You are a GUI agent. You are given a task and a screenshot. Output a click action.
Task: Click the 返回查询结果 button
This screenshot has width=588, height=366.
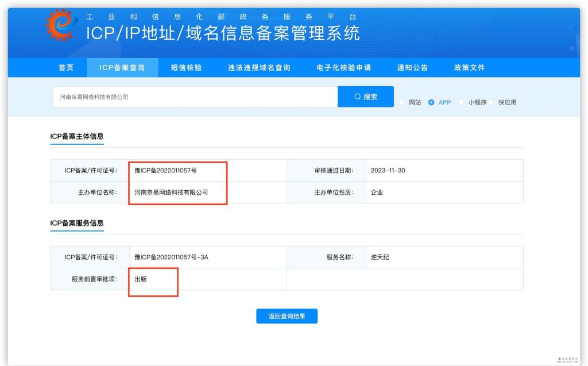click(x=287, y=316)
